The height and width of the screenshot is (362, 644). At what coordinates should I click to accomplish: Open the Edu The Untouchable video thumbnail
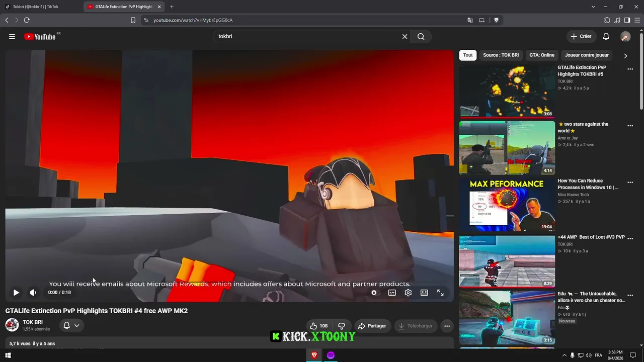507,318
